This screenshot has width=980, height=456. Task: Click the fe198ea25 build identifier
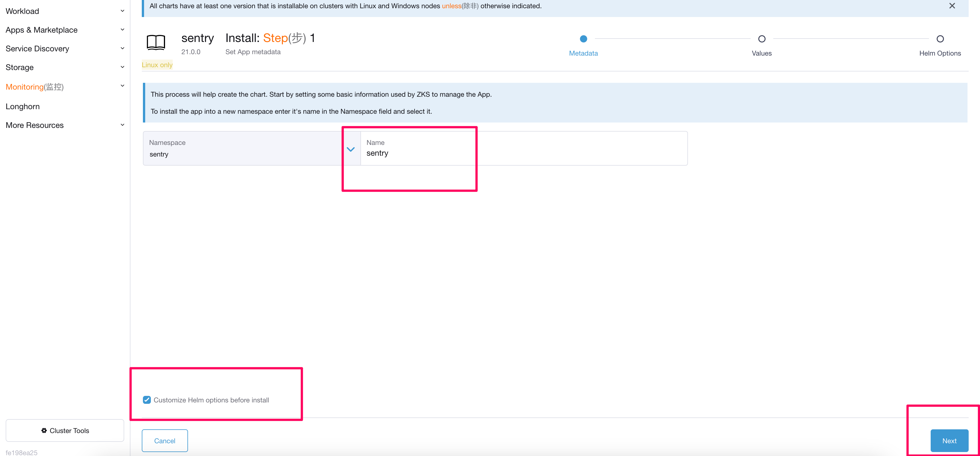click(x=22, y=452)
